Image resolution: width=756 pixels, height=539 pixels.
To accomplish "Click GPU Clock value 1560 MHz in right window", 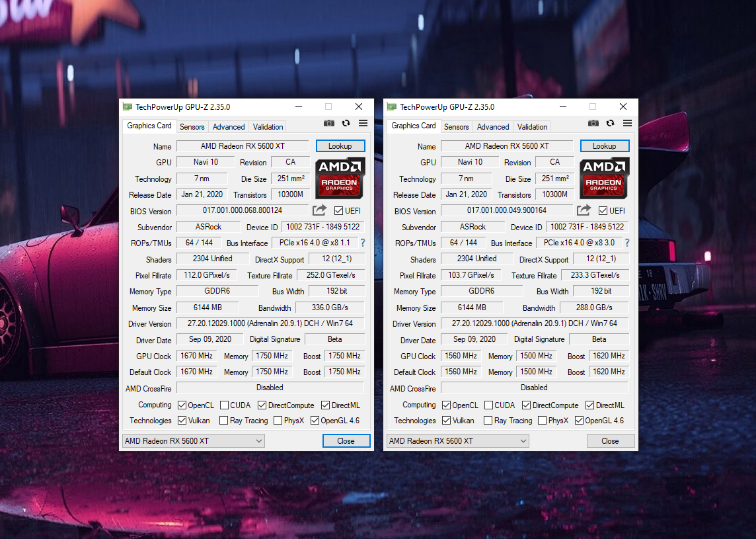I will 461,356.
